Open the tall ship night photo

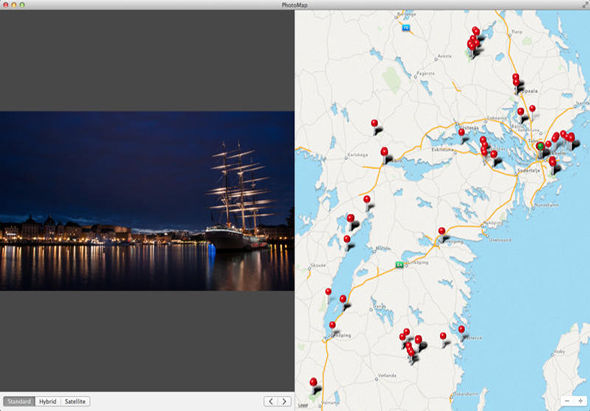[147, 201]
